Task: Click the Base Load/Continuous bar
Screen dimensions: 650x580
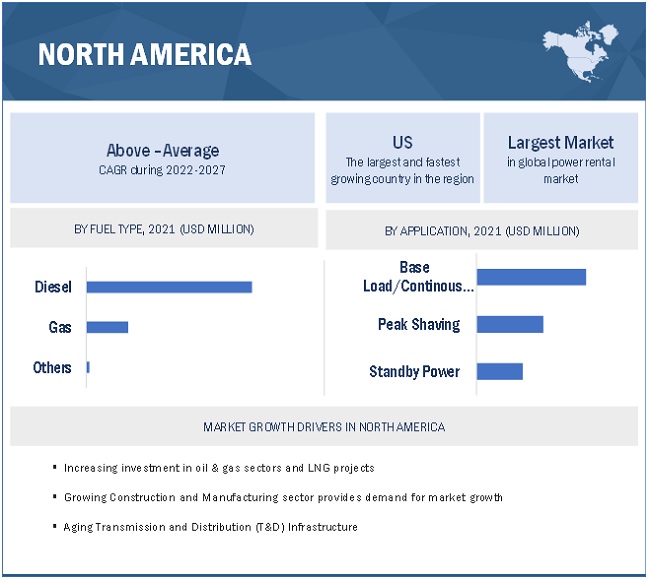Action: [x=531, y=277]
